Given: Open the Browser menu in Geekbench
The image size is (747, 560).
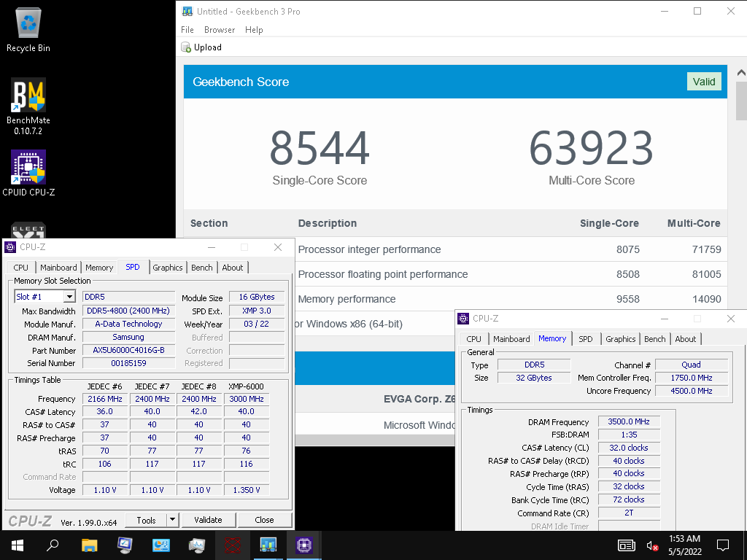Looking at the screenshot, I should coord(219,29).
